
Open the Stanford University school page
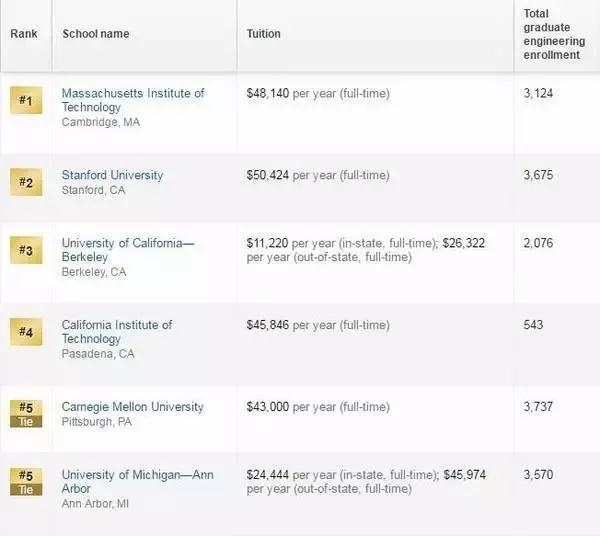tap(112, 175)
